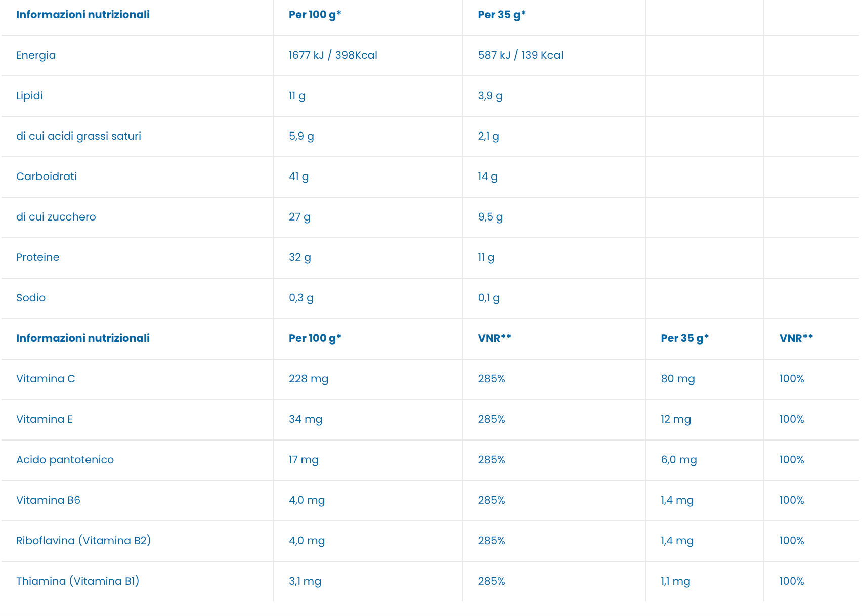This screenshot has width=863, height=616.
Task: Select the Vitamina E row label
Action: (44, 419)
